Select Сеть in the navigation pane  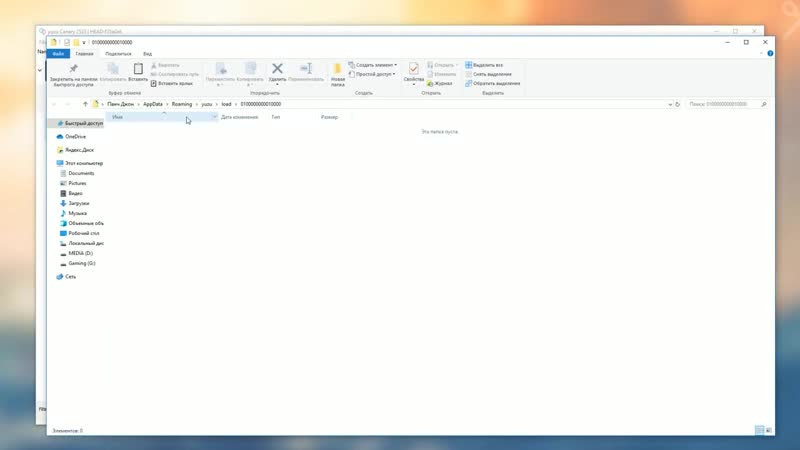(x=66, y=277)
